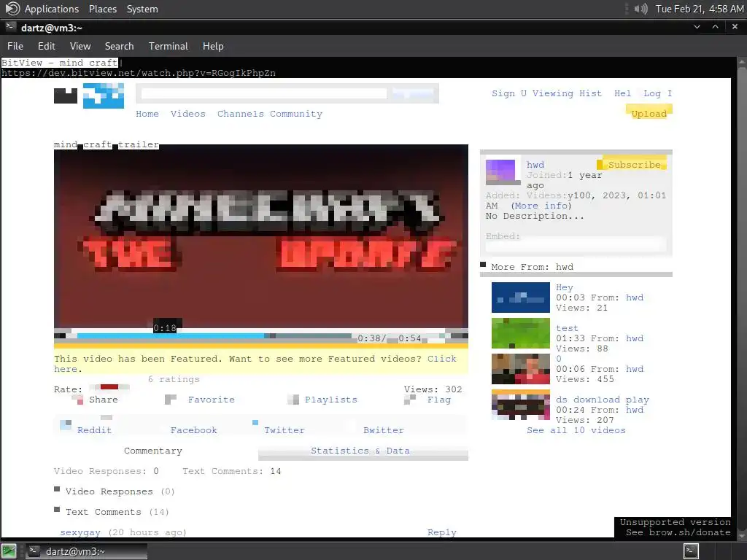Click the Share icon

77,400
